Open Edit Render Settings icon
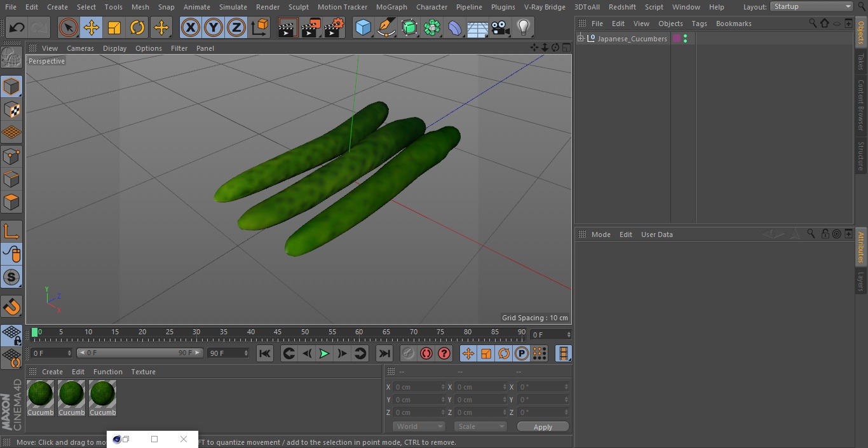Image resolution: width=868 pixels, height=448 pixels. click(x=334, y=27)
